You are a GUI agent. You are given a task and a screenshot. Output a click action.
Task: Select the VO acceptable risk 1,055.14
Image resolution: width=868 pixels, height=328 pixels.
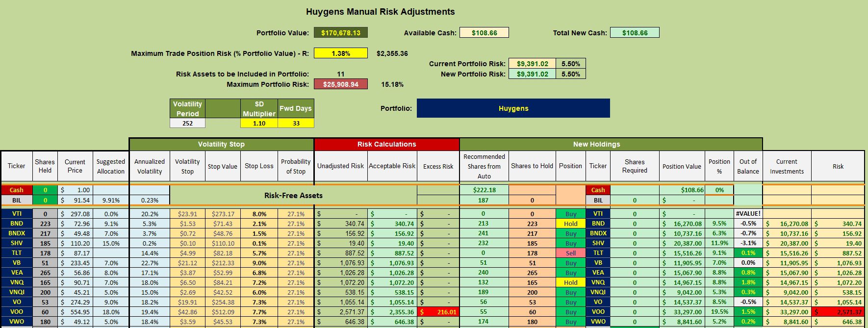coord(392,302)
